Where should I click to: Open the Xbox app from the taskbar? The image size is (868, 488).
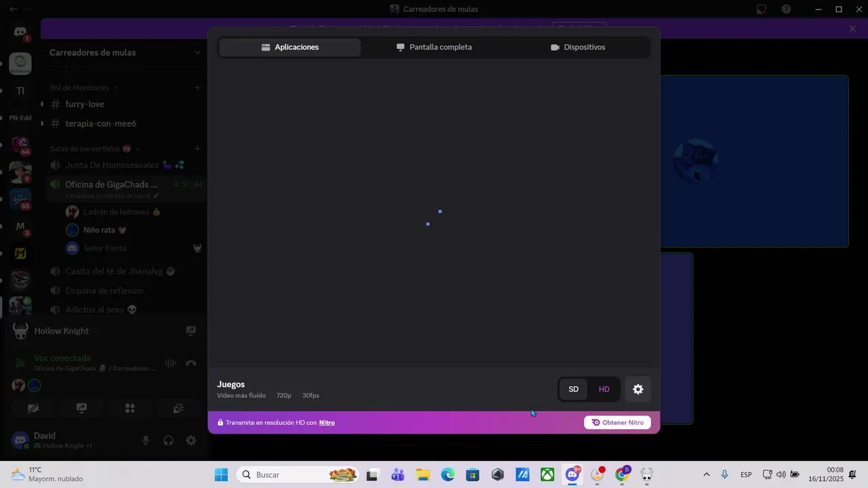(547, 474)
